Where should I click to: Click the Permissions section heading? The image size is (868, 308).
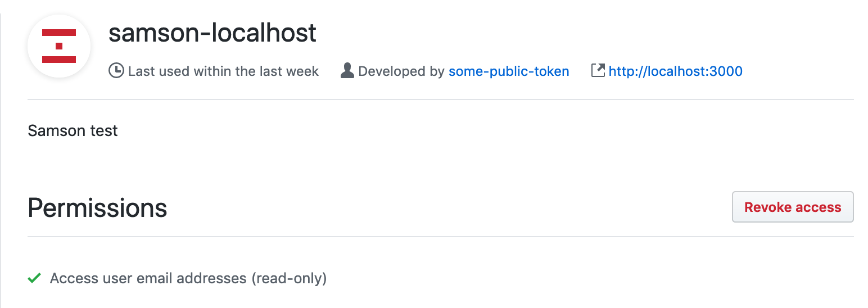(x=97, y=208)
